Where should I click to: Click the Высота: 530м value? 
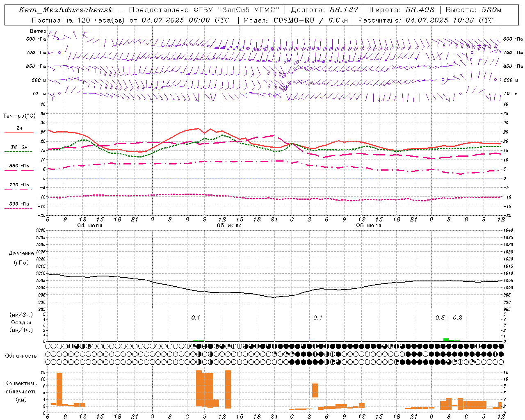473,10
